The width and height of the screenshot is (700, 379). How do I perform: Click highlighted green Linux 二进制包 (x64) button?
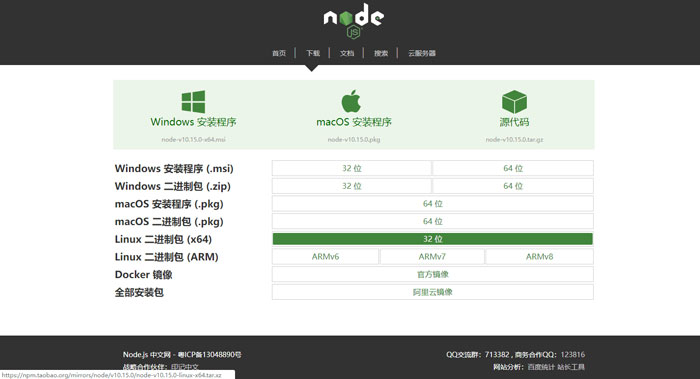[433, 239]
